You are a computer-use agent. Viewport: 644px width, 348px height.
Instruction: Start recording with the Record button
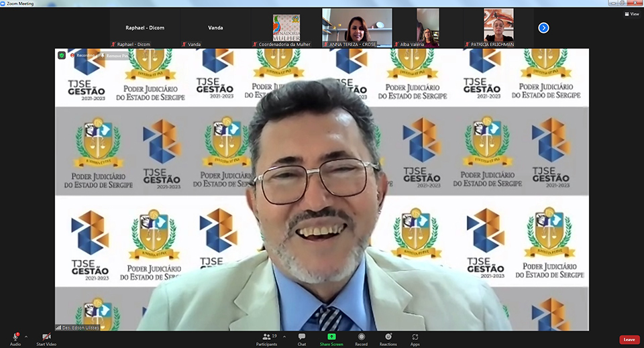361,337
